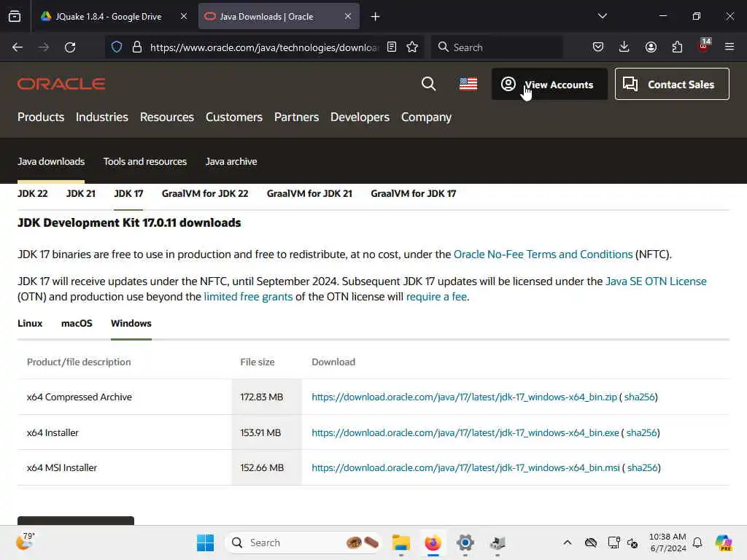The height and width of the screenshot is (560, 747).
Task: Click the red extension badge showing 14
Action: [x=704, y=46]
